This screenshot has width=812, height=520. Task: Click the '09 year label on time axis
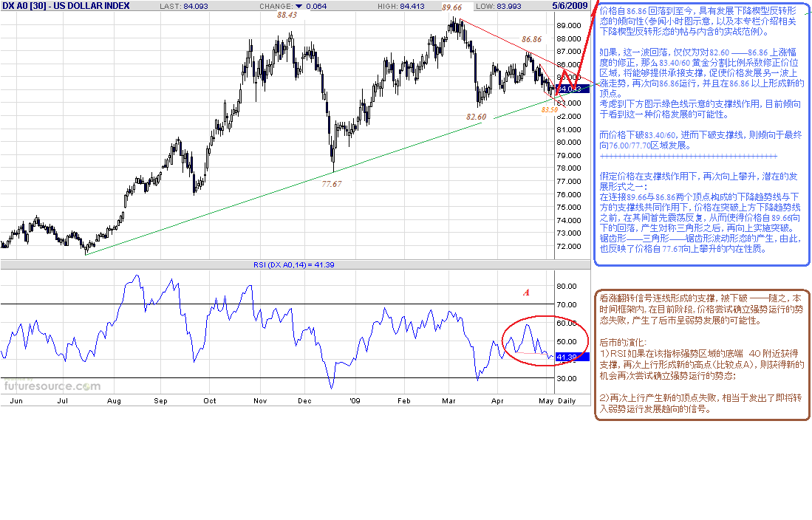click(355, 401)
